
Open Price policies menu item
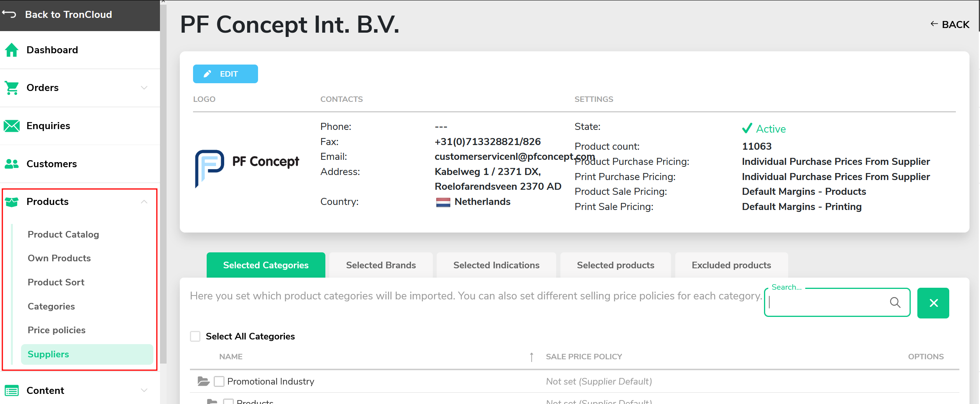[x=56, y=330]
